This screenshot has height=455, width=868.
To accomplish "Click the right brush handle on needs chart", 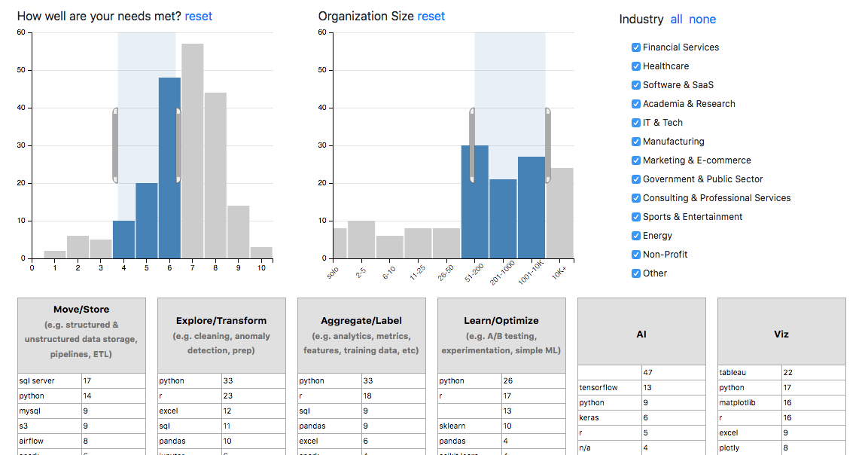I will pyautogui.click(x=178, y=145).
